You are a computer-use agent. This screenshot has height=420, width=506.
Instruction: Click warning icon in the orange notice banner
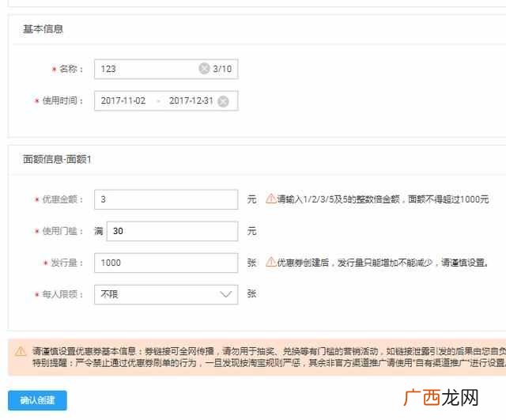click(21, 351)
